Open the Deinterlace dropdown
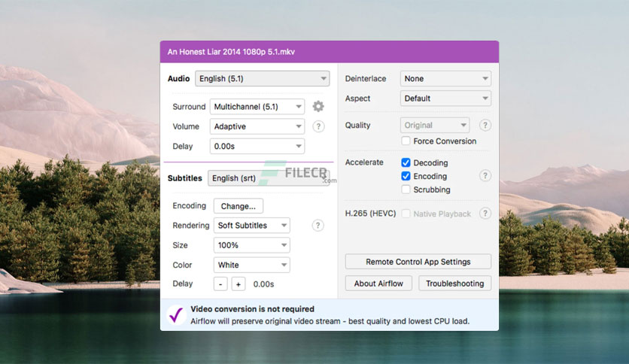The image size is (629, 364). click(445, 78)
